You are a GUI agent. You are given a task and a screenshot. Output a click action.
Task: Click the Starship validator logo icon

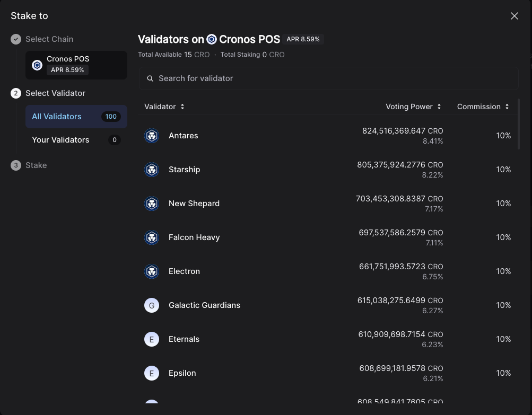click(152, 170)
